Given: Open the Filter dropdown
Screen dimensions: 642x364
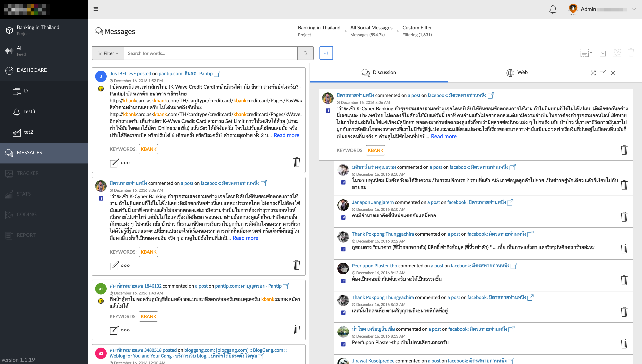Looking at the screenshot, I should [x=108, y=53].
